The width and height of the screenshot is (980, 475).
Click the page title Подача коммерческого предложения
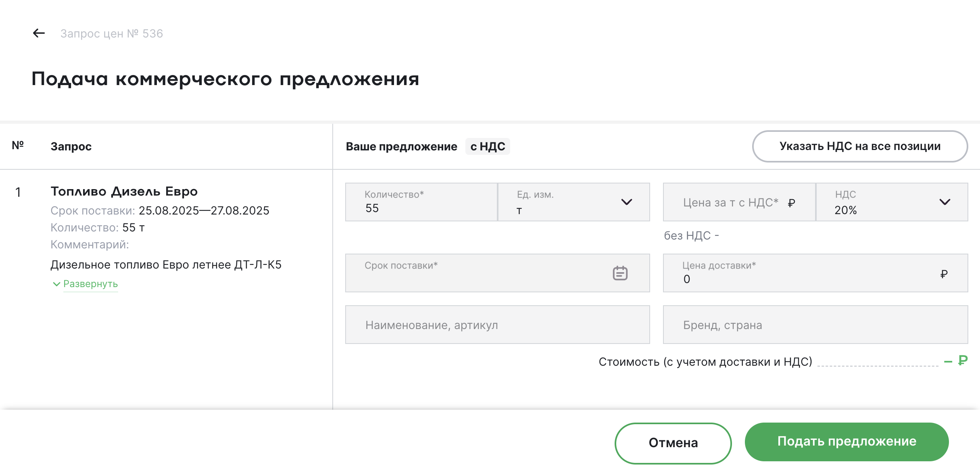tap(225, 79)
